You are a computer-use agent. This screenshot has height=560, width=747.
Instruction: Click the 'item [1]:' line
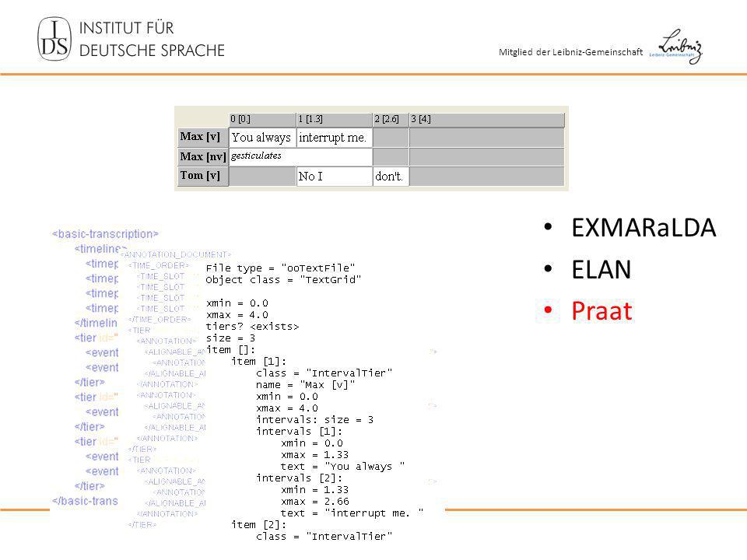tap(258, 362)
